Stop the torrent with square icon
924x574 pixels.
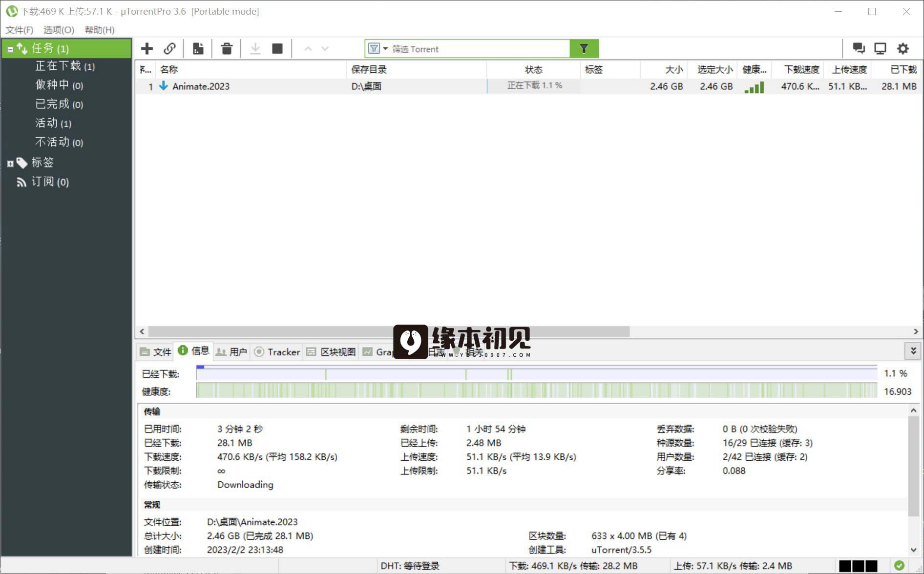(277, 49)
